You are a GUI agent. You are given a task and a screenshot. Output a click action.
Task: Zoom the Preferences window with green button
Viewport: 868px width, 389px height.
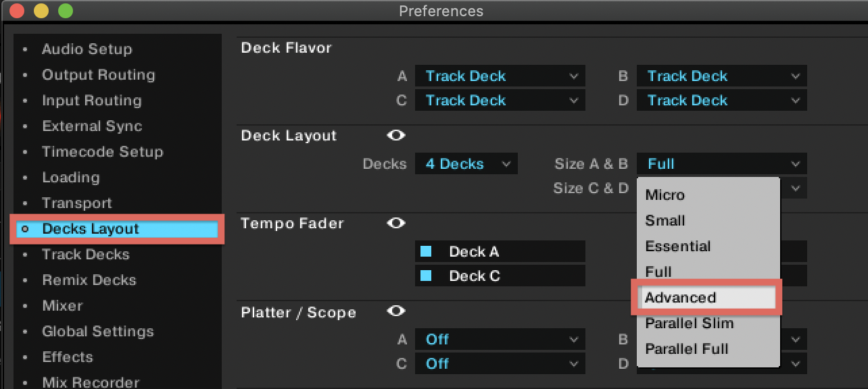(66, 11)
